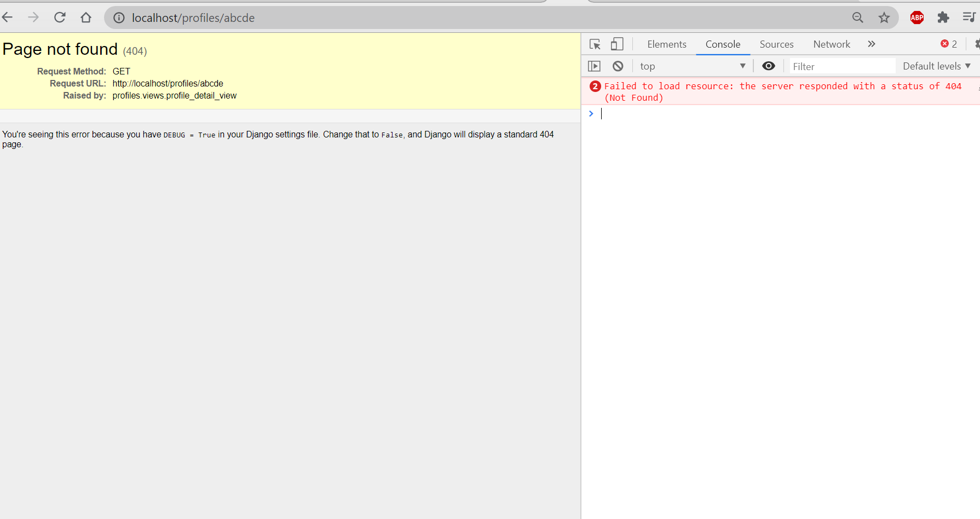Image resolution: width=980 pixels, height=519 pixels.
Task: Go back to the previous page
Action: tap(7, 18)
